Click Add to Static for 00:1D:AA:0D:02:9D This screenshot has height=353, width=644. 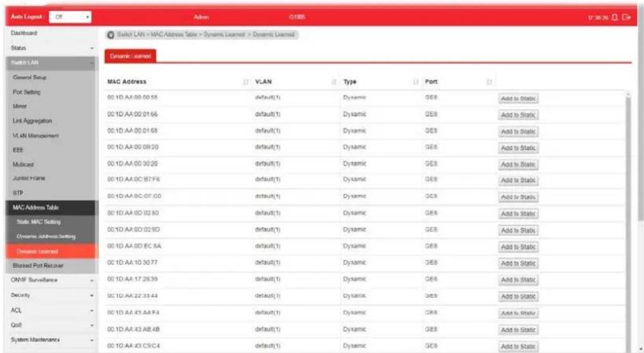point(518,230)
